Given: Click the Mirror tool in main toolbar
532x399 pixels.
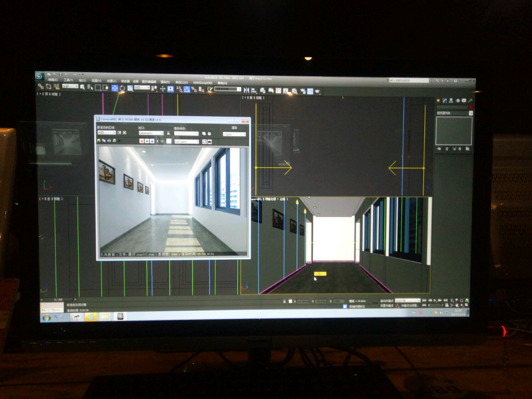Looking at the screenshot, I should click(x=246, y=90).
